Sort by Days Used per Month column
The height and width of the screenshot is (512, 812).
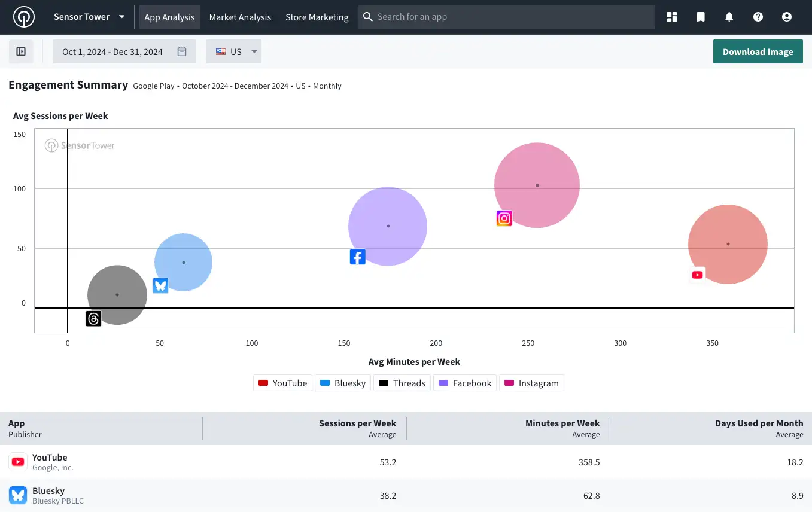(759, 428)
